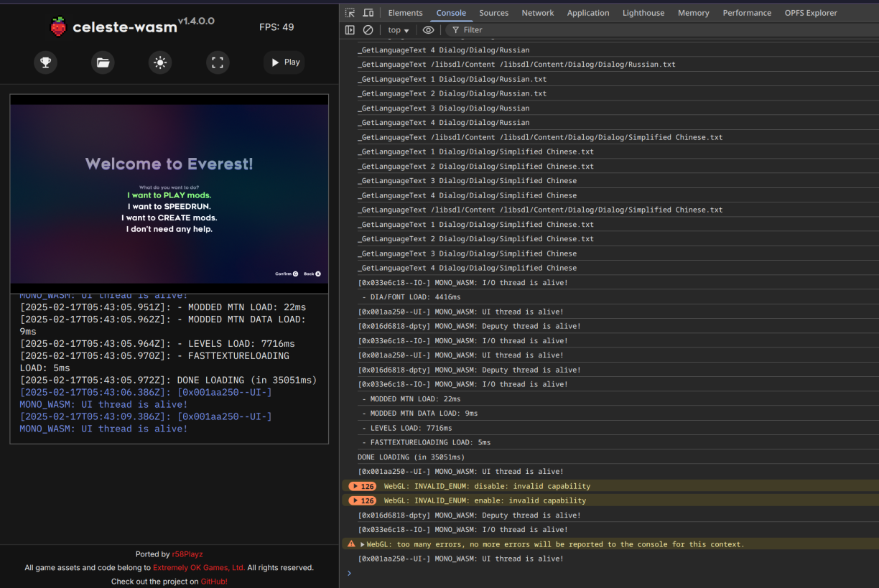Click the FPS: 49 counter

click(x=276, y=27)
